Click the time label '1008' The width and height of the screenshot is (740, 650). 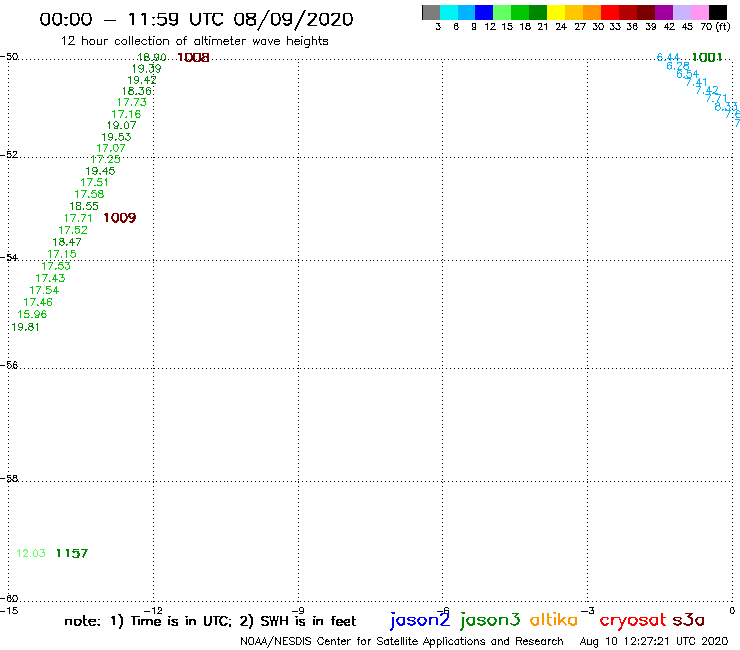193,58
